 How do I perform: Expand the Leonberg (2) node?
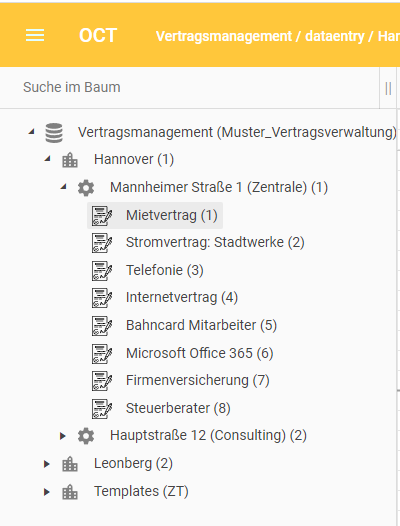[x=47, y=464]
